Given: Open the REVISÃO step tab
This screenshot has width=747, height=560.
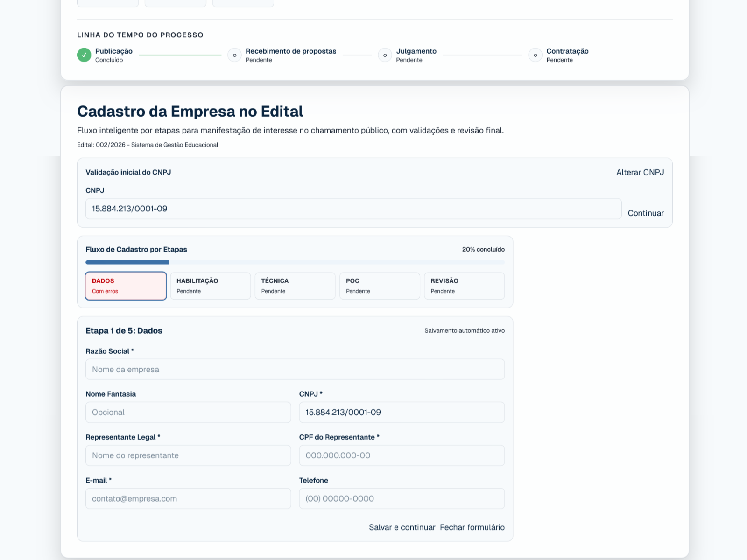Looking at the screenshot, I should pyautogui.click(x=464, y=286).
